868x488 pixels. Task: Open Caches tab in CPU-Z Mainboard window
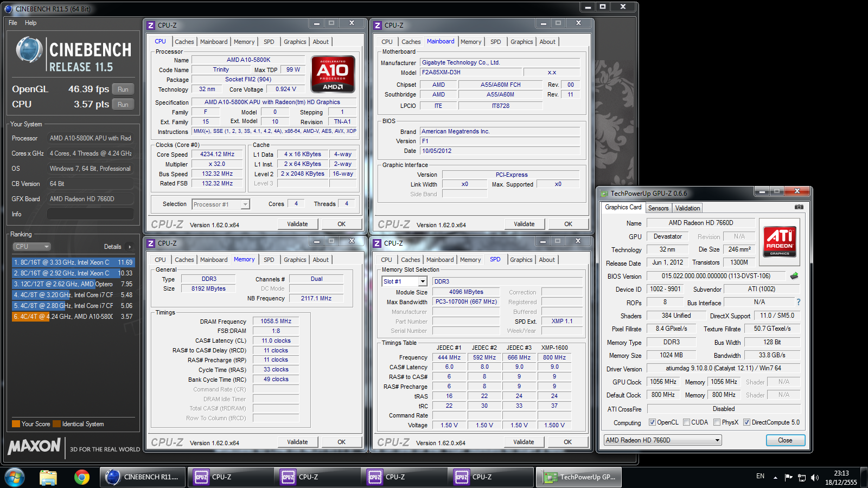(411, 42)
